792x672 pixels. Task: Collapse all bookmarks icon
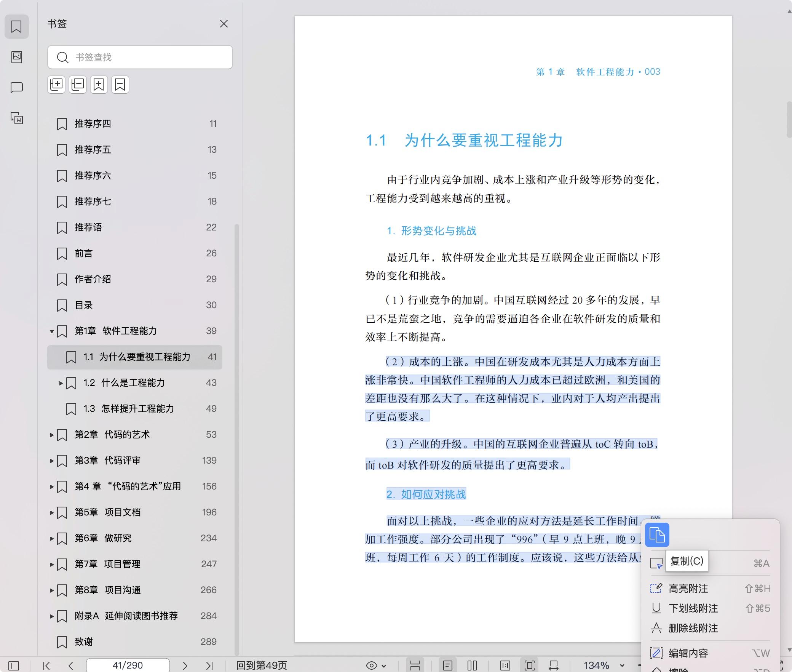pyautogui.click(x=78, y=84)
